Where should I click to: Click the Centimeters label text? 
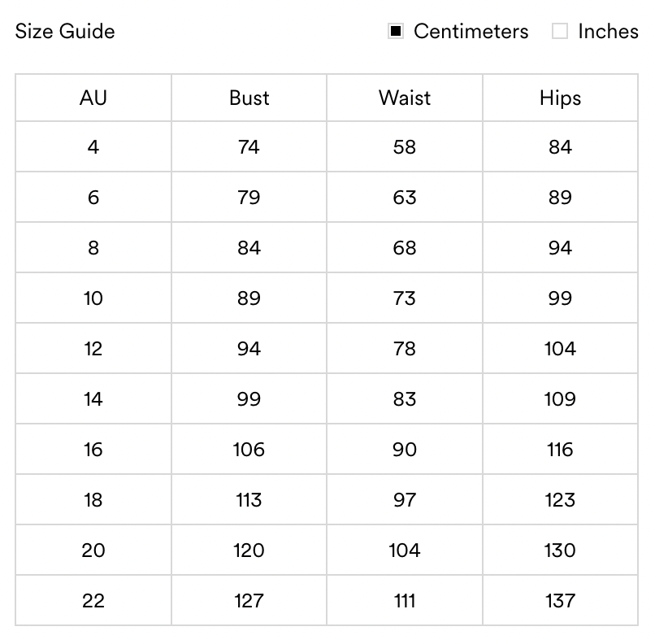471,32
